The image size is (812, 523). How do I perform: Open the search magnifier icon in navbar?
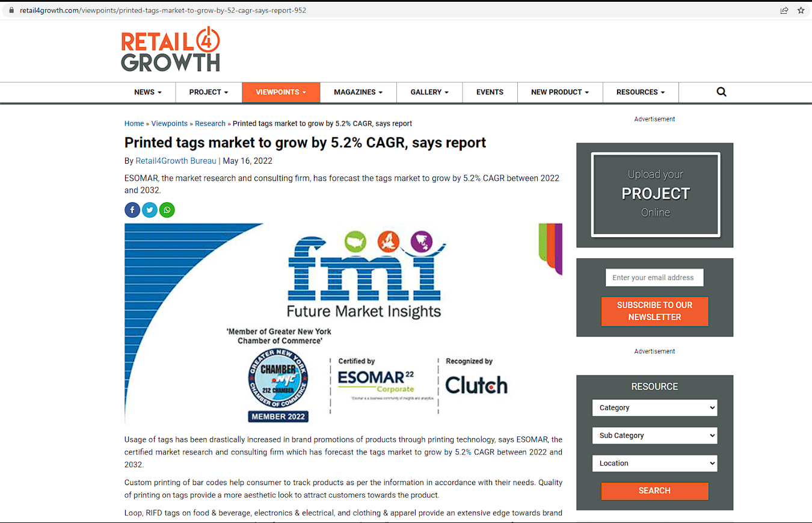[722, 92]
